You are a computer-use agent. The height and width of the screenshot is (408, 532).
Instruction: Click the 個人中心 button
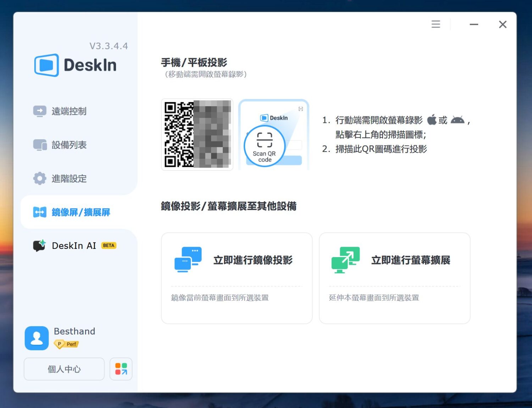(64, 369)
